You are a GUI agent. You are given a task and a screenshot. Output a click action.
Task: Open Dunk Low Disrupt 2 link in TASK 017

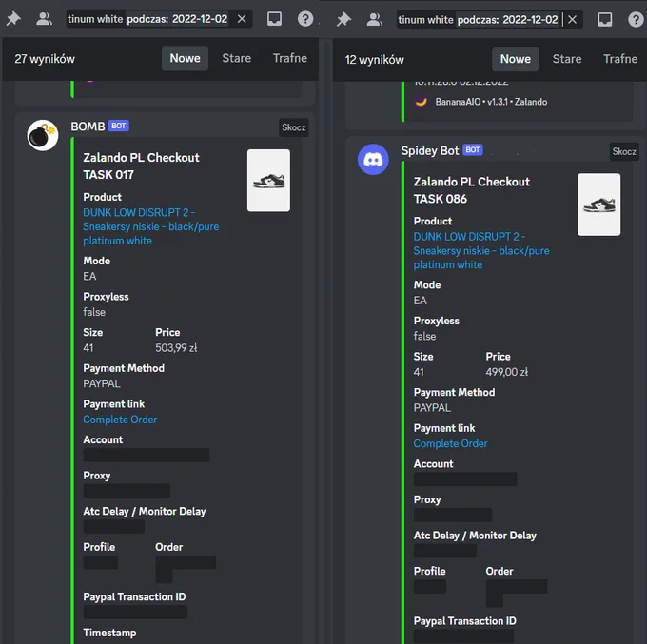(151, 226)
